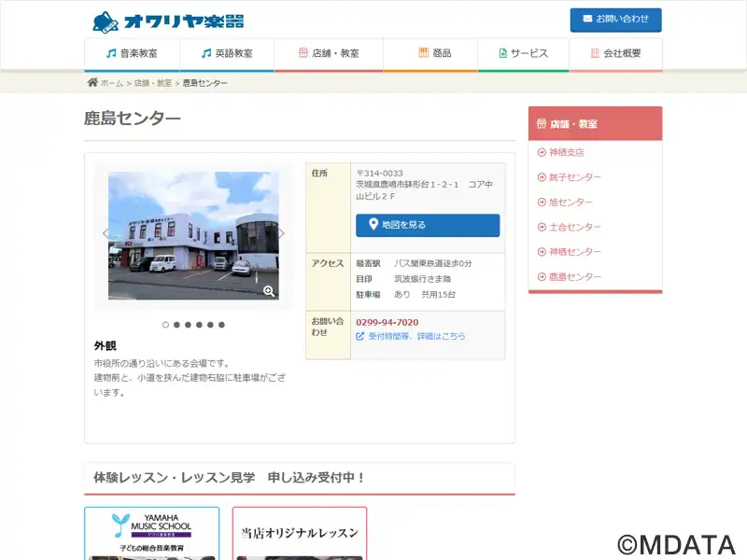
Task: Show previous photo with left arrow
Action: coord(106,233)
